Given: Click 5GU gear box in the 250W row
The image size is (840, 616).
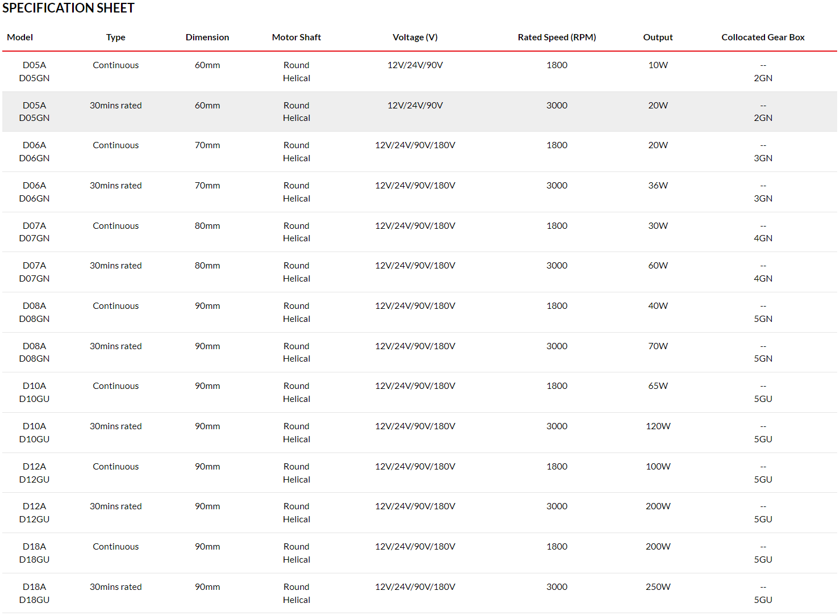Looking at the screenshot, I should point(763,600).
